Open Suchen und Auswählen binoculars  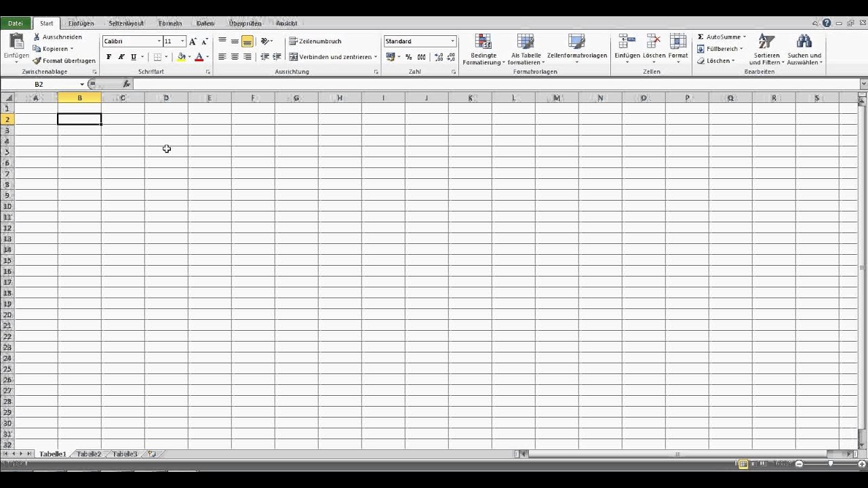click(x=804, y=49)
